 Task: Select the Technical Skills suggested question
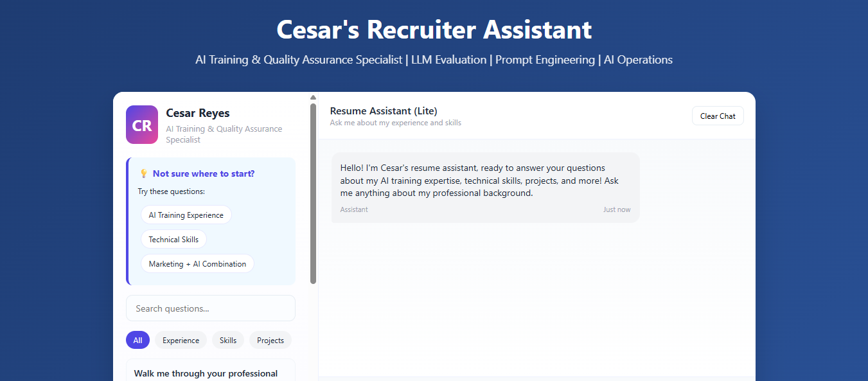[173, 239]
